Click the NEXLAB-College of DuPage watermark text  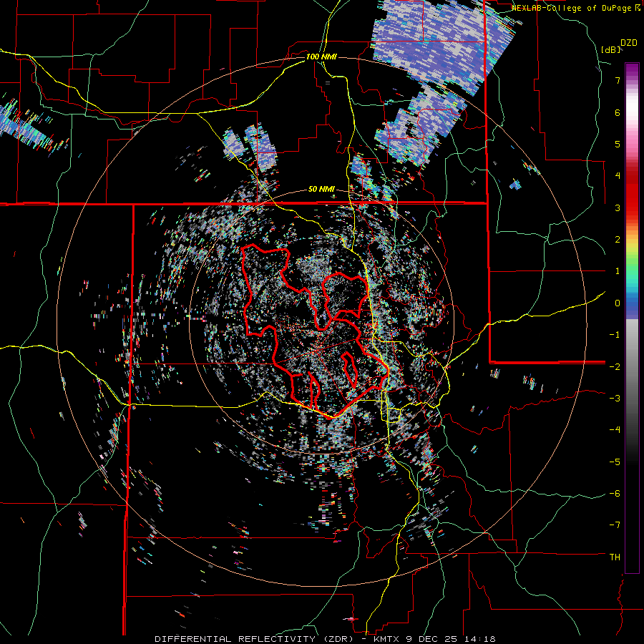point(575,8)
